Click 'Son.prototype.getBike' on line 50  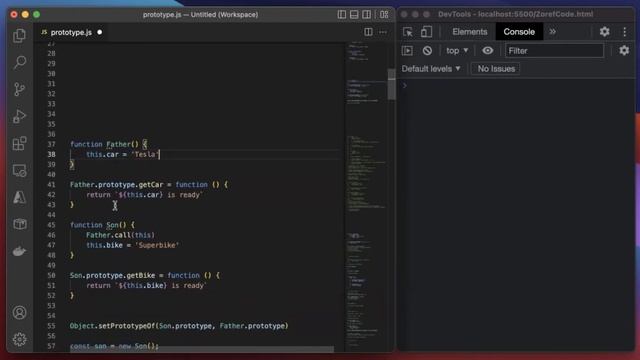(112, 276)
